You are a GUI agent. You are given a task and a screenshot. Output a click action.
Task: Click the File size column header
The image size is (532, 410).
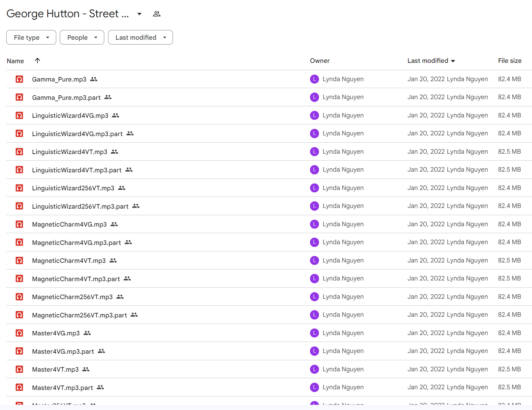click(x=510, y=61)
